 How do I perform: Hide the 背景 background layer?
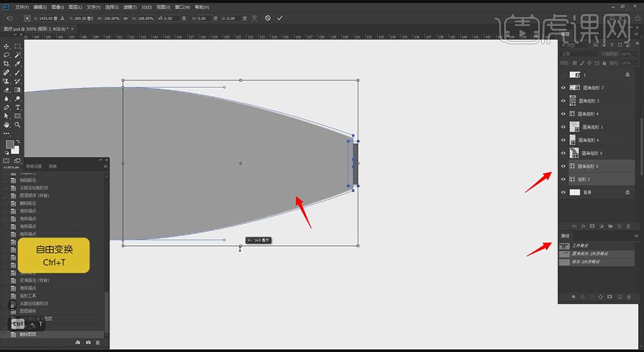coord(563,192)
